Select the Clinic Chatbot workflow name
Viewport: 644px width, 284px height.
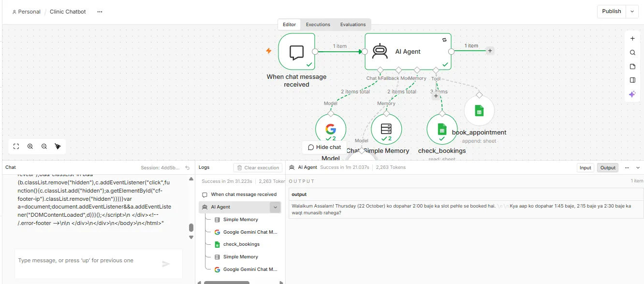(x=68, y=12)
